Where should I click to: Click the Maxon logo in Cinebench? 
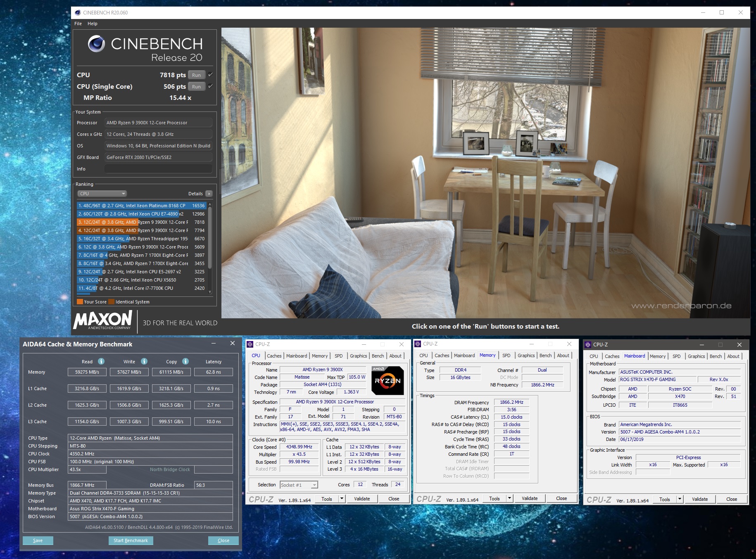(102, 320)
